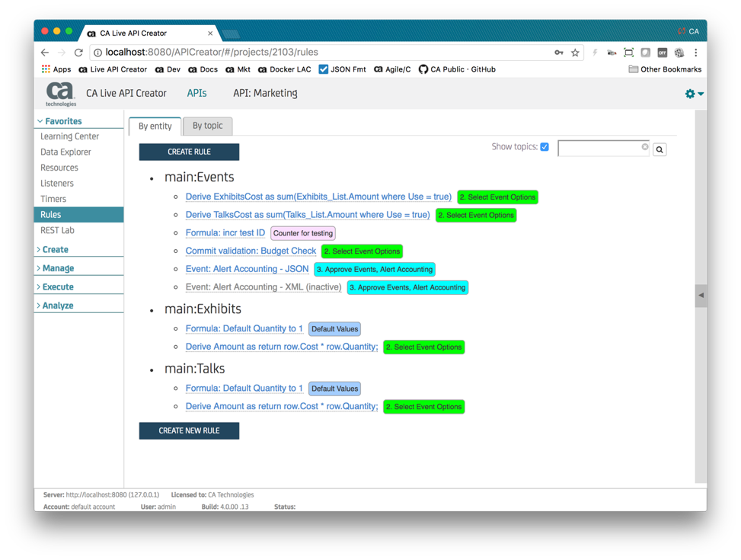Reload the page with refresh icon

tap(78, 53)
